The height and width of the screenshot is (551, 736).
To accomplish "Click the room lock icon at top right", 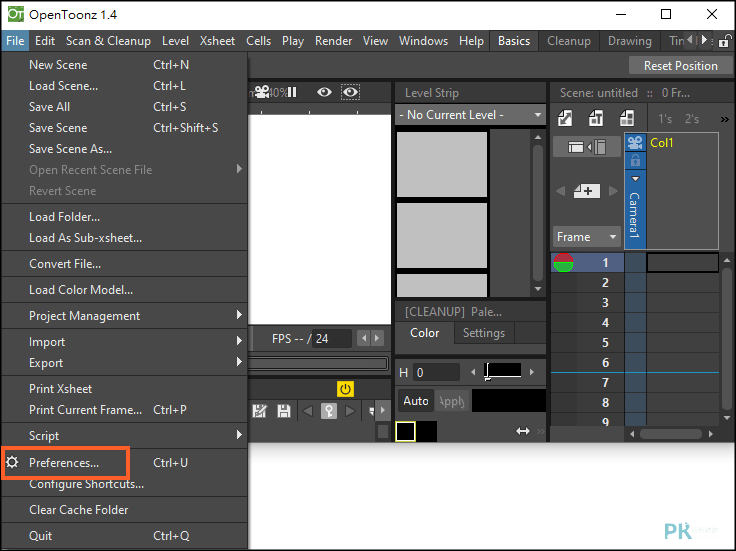I will [724, 41].
